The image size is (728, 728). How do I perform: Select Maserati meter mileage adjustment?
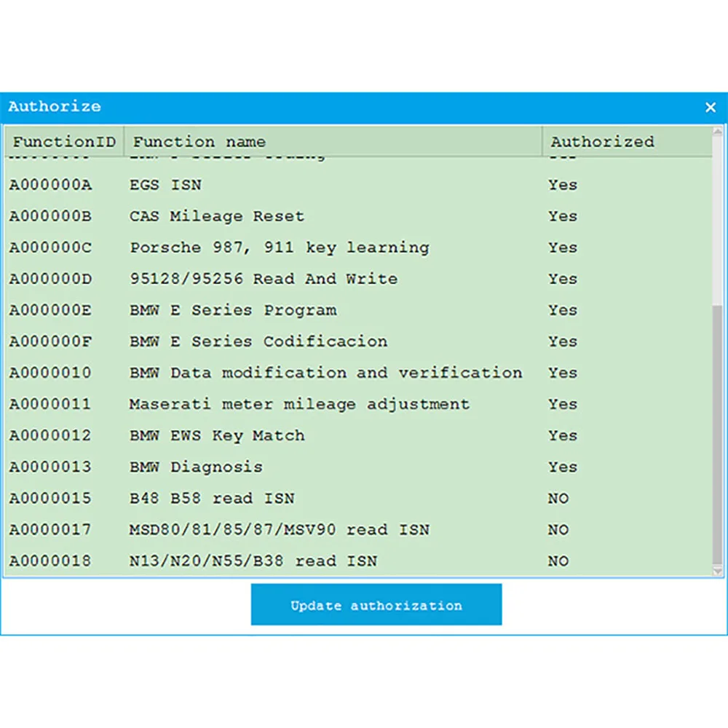click(299, 404)
